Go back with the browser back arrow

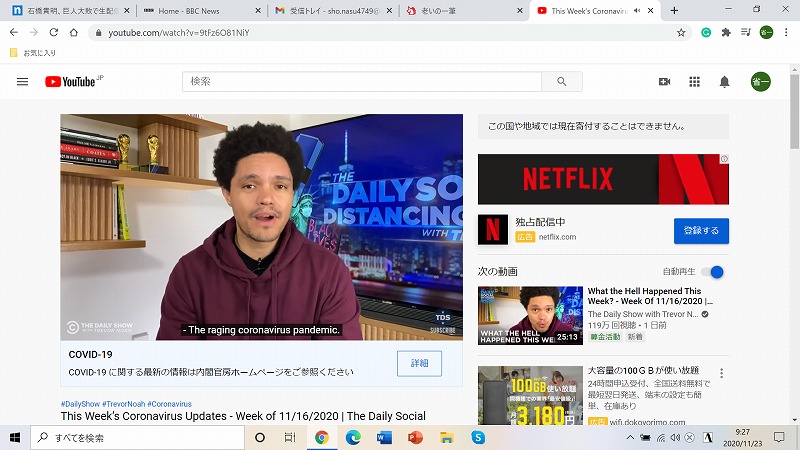tap(14, 33)
